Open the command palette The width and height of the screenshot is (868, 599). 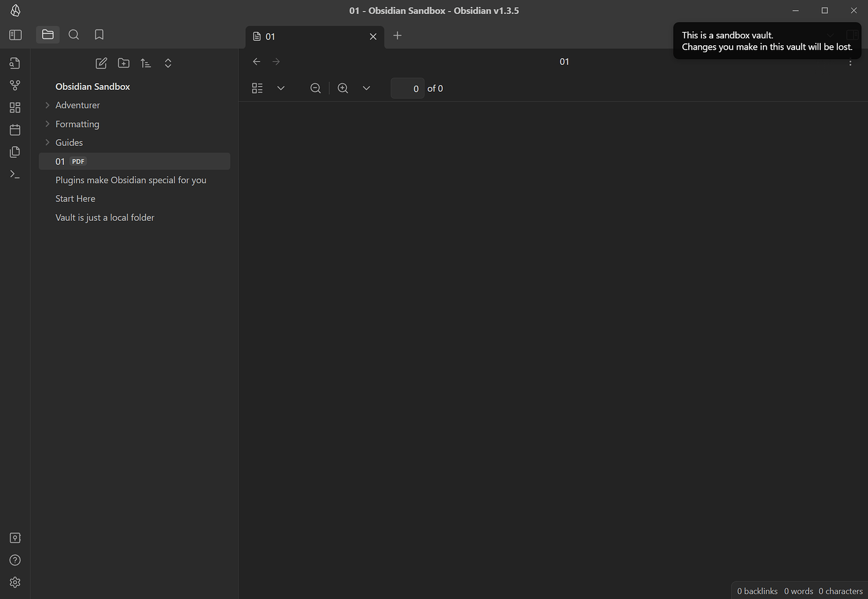pyautogui.click(x=15, y=174)
